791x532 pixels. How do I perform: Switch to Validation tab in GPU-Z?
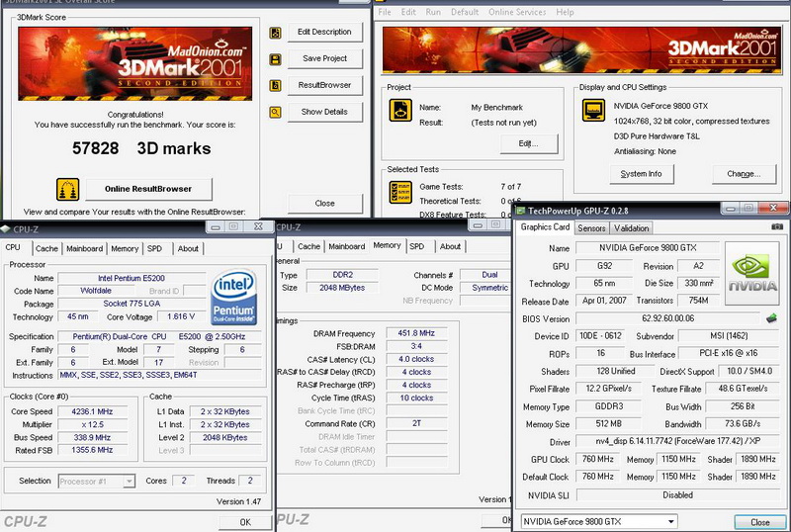[631, 228]
